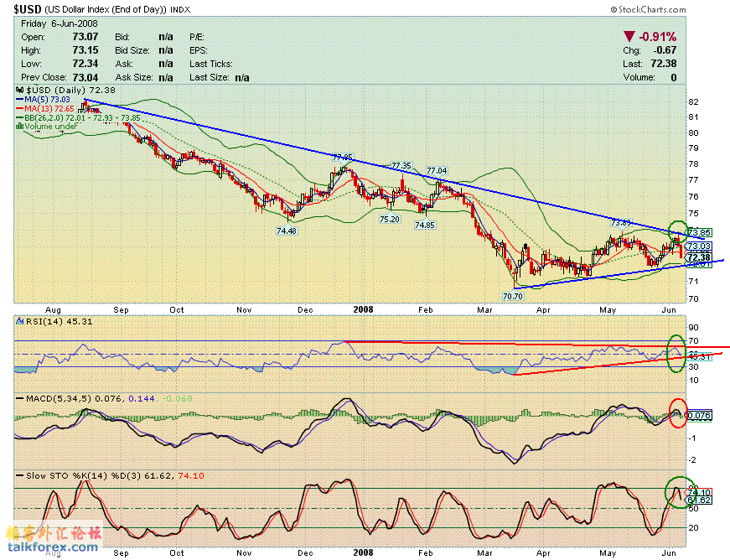
Task: Click the MA(5) 73.03 legend entry
Action: tap(43, 100)
